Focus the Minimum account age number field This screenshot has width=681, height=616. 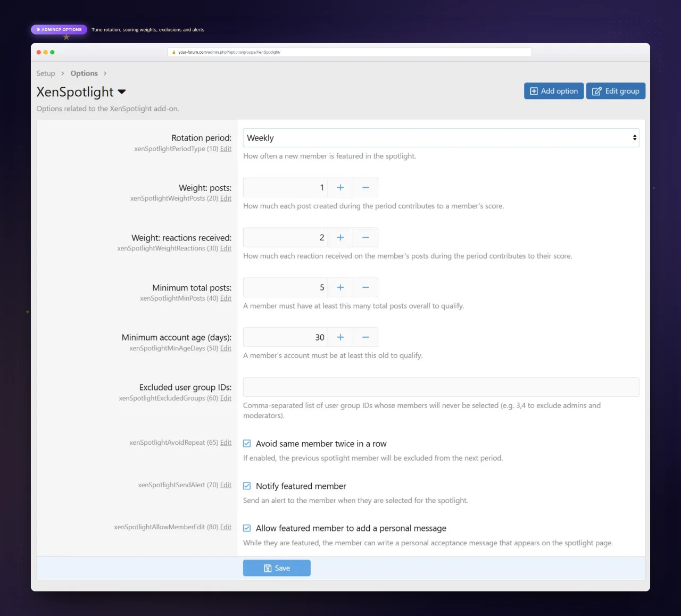[286, 337]
